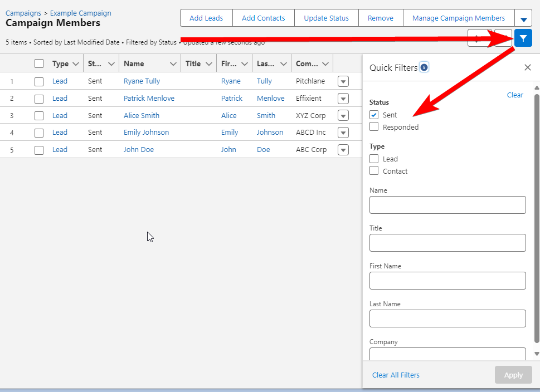The height and width of the screenshot is (392, 540).
Task: Open row actions menu for Alice Smith
Action: (343, 116)
